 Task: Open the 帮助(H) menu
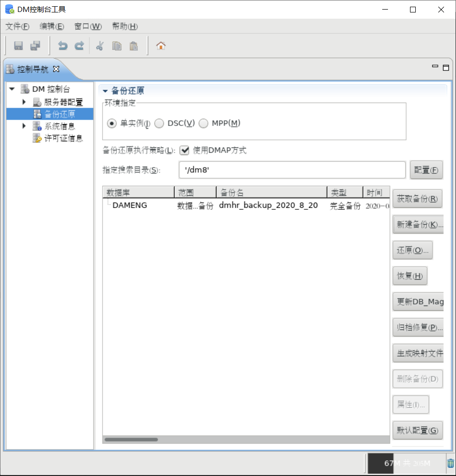click(125, 26)
